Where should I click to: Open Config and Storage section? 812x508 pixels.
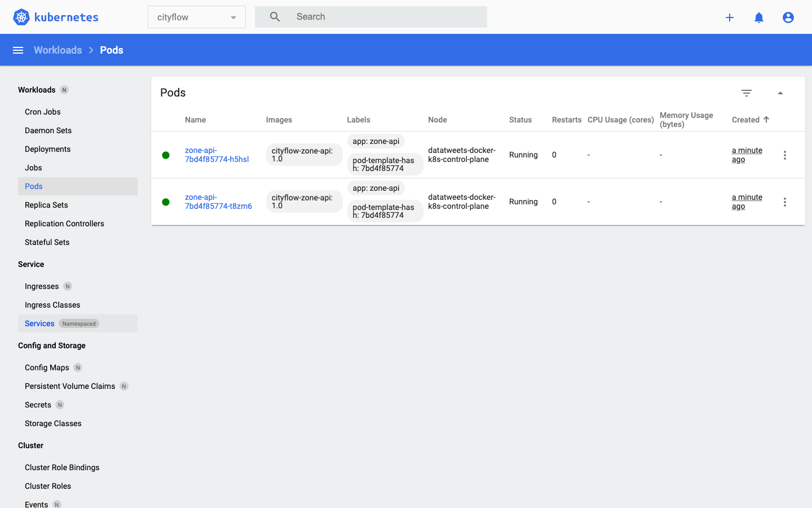[x=52, y=345]
